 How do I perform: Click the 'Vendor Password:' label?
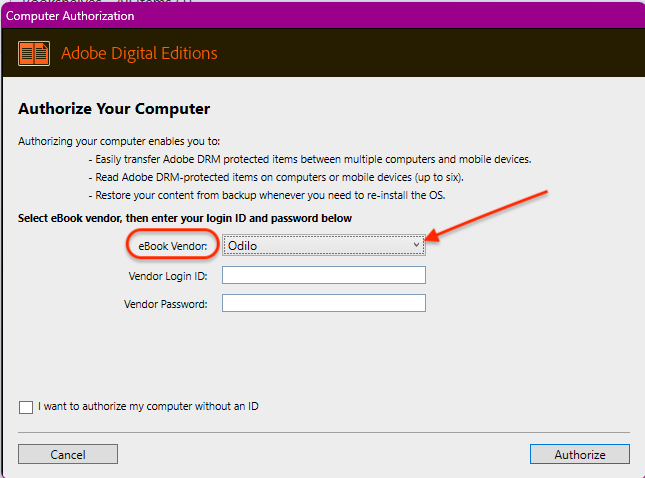(x=166, y=304)
